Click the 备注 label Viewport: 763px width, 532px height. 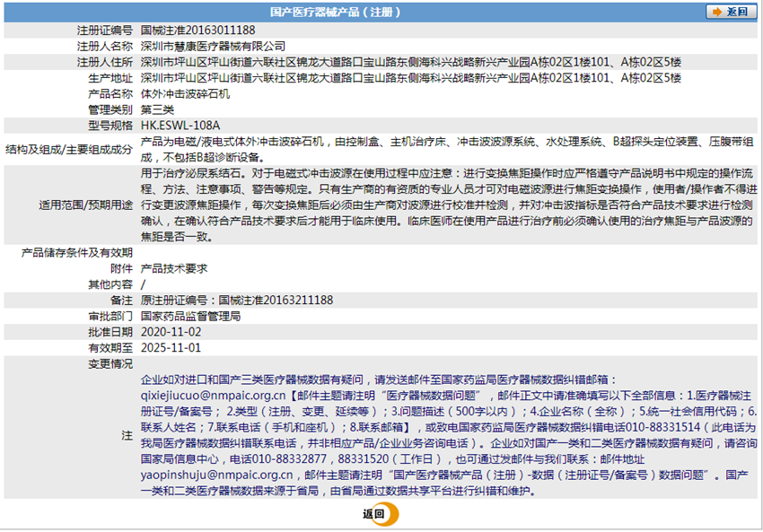coord(122,301)
